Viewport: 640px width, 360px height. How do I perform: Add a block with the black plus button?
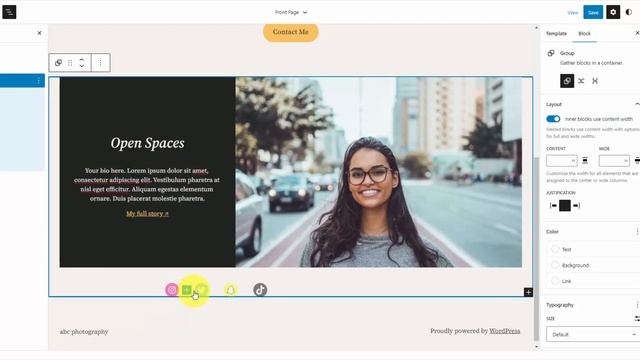pos(528,292)
